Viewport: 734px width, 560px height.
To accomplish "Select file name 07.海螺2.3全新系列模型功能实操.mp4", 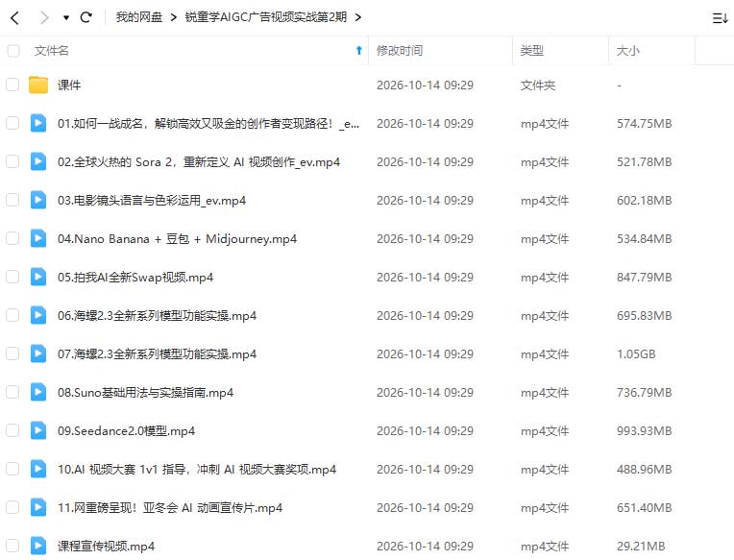I will point(157,353).
